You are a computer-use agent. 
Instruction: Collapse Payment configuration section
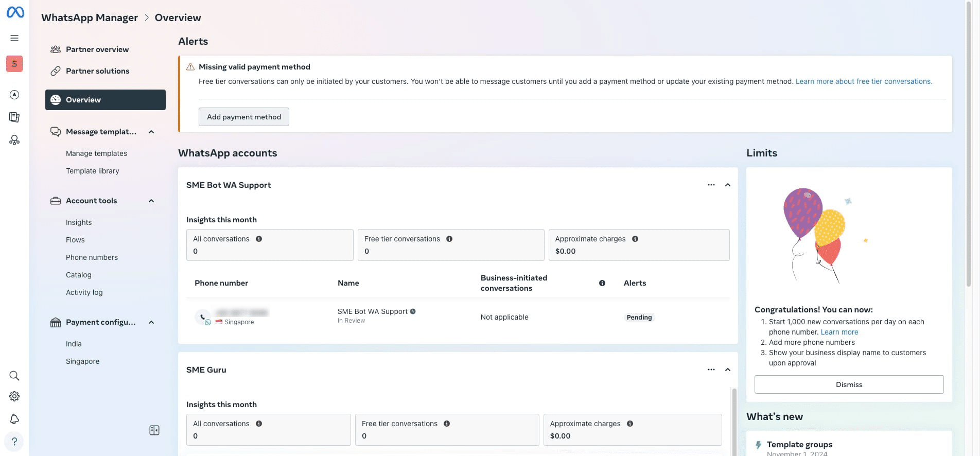(x=151, y=322)
